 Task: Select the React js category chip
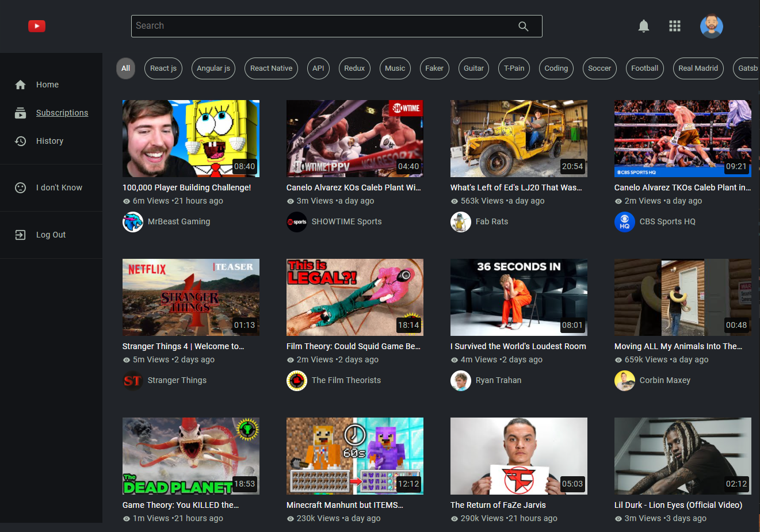(163, 68)
